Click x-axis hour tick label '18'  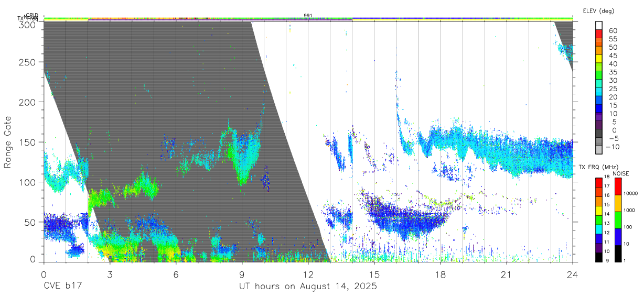click(441, 275)
